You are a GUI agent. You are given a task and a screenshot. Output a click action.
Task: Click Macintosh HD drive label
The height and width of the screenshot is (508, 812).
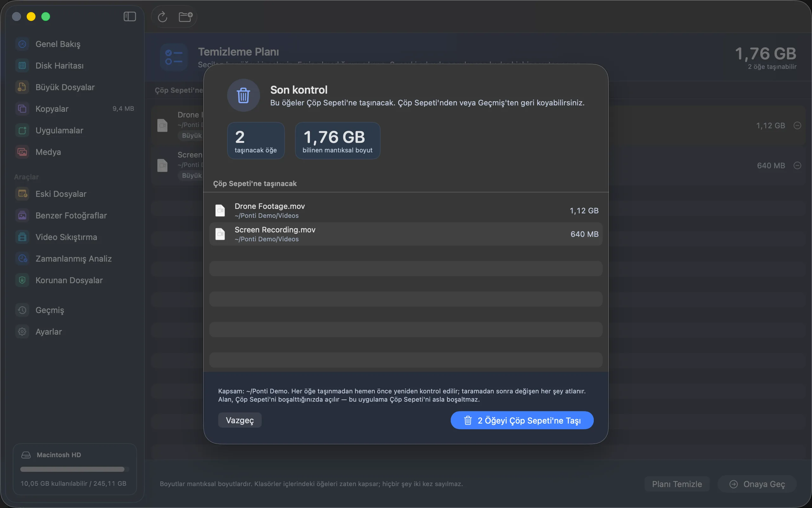(59, 455)
